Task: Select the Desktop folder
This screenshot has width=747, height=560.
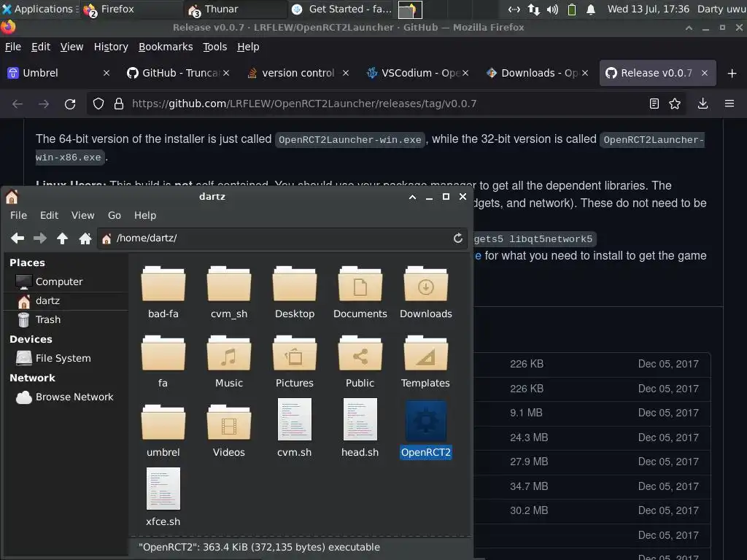Action: (295, 293)
